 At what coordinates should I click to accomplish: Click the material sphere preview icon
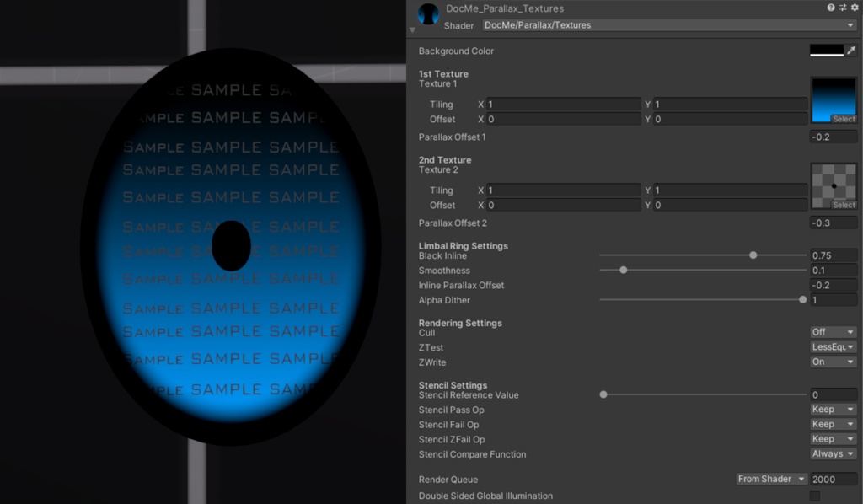pos(428,13)
